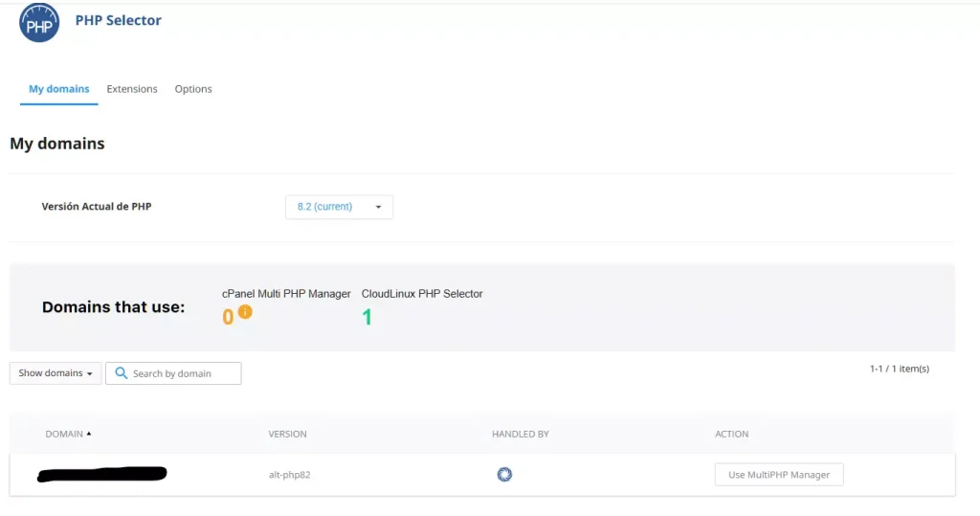Open the My domains tab

pos(58,89)
